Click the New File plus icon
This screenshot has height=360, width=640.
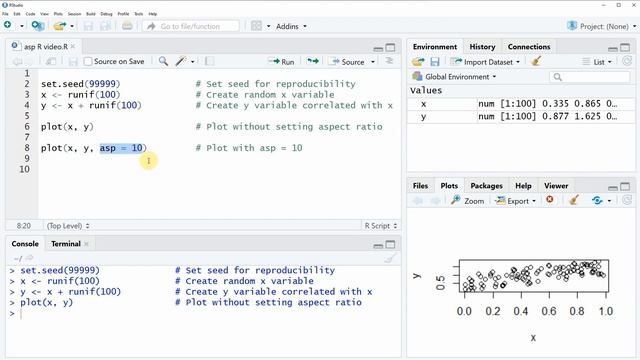point(7,25)
